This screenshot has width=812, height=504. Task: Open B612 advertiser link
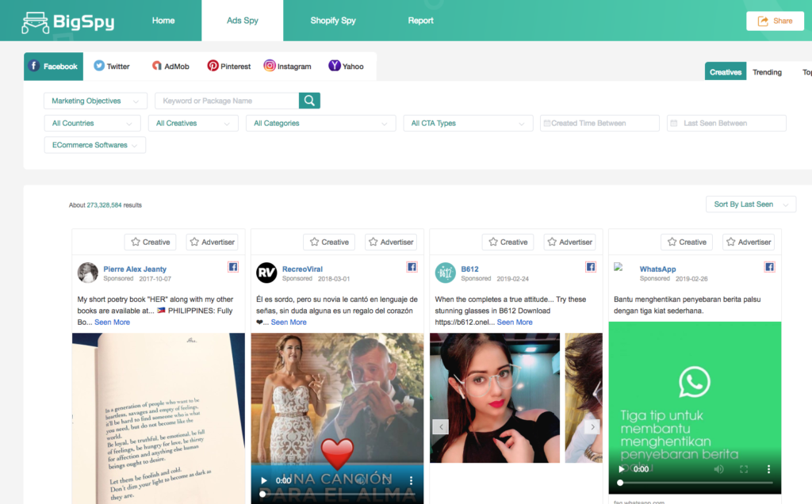pyautogui.click(x=469, y=269)
